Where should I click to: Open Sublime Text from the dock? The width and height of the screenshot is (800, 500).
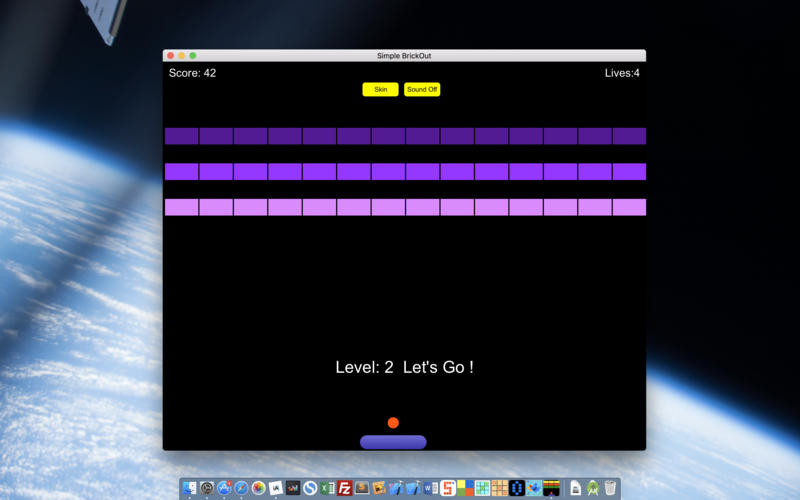pyautogui.click(x=362, y=488)
